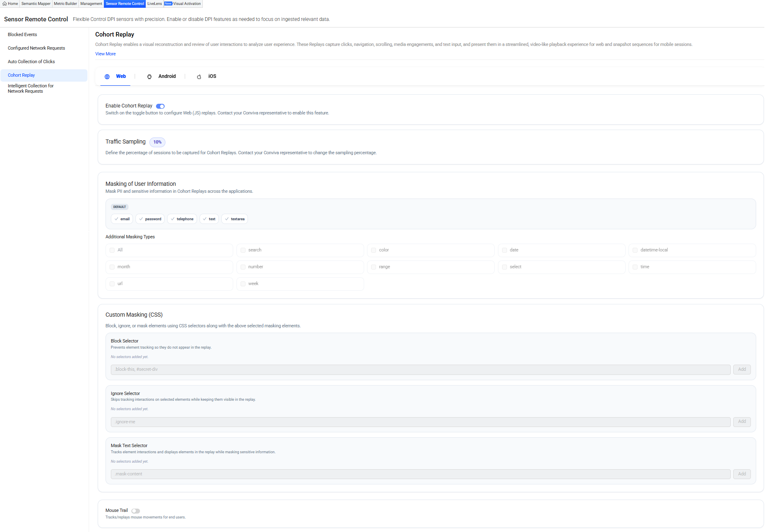Open Blocked Events in the sidebar
This screenshot has height=532, width=773.
coord(22,35)
